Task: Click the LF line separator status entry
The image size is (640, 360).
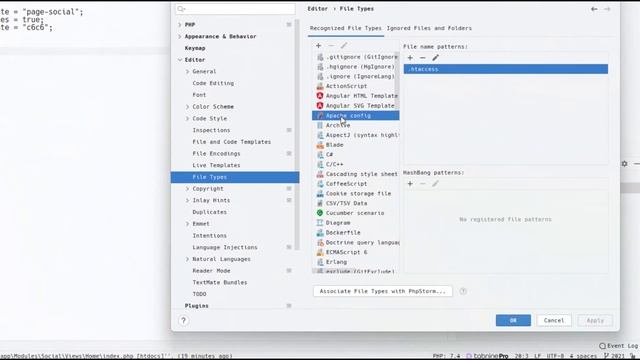Action: pyautogui.click(x=538, y=356)
